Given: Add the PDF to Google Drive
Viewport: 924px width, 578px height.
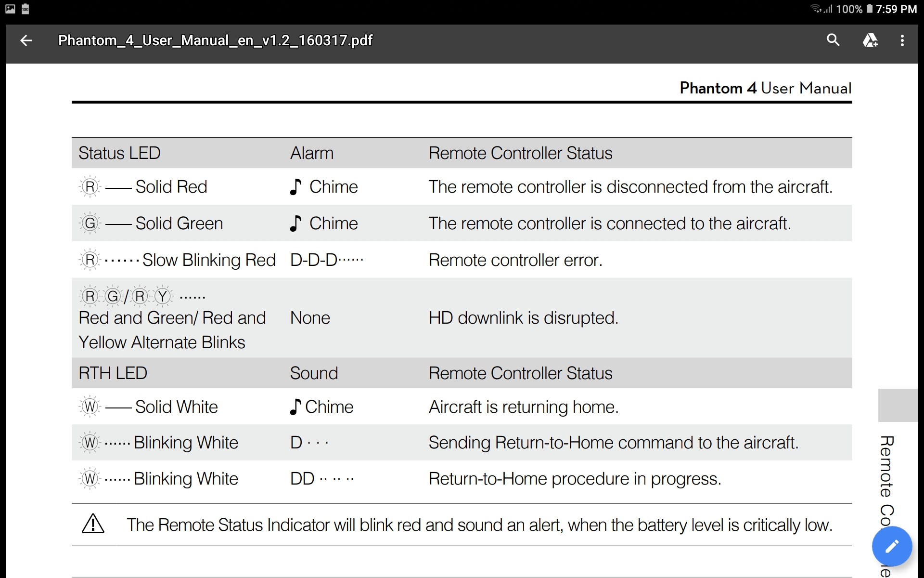Looking at the screenshot, I should tap(870, 40).
